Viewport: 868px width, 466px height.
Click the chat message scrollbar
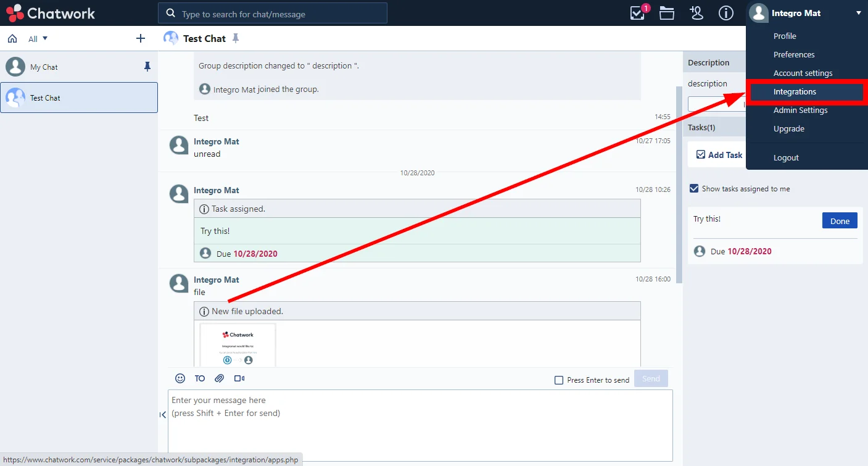679,185
